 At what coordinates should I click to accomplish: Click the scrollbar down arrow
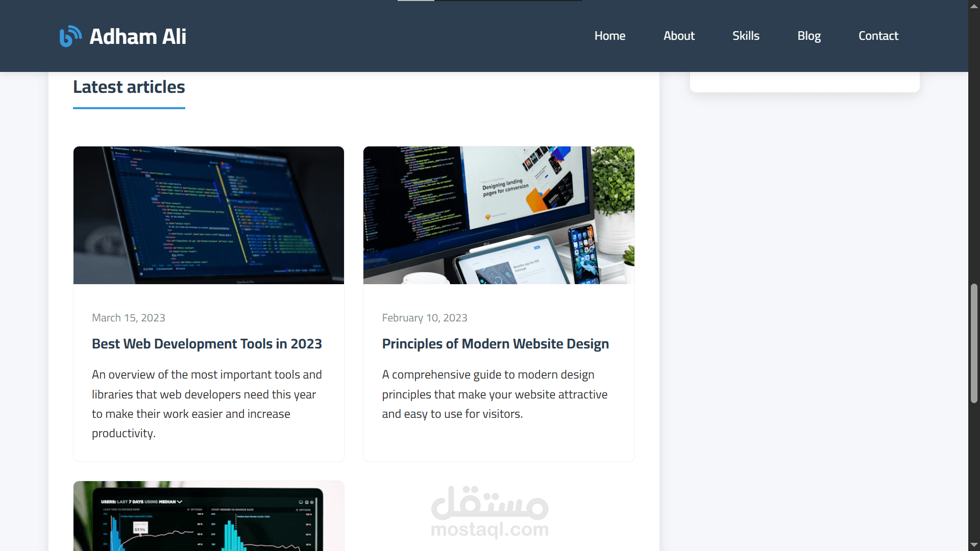(974, 545)
